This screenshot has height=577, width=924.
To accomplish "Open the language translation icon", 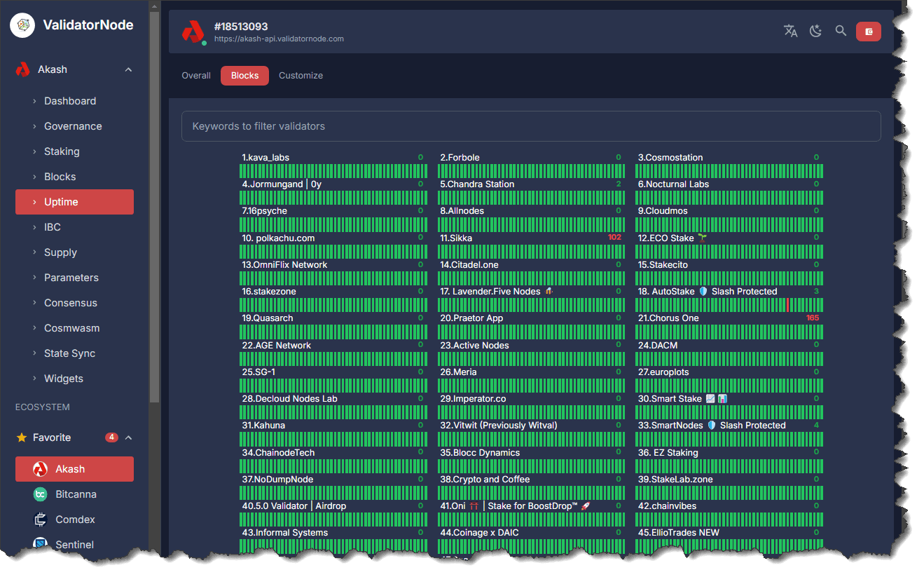I will [791, 31].
